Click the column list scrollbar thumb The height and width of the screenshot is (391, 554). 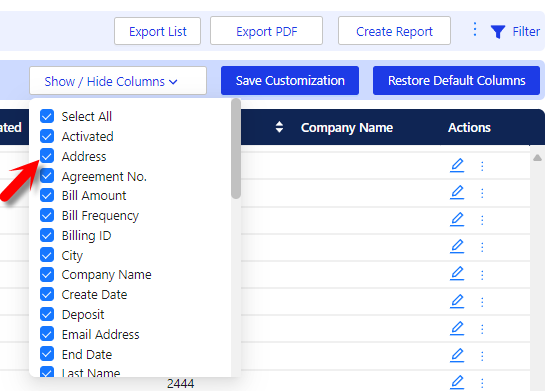point(236,149)
